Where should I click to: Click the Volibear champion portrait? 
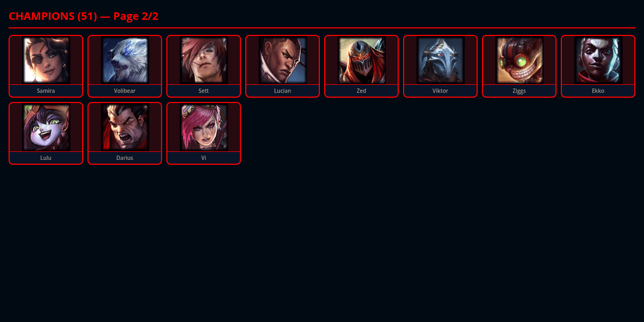(x=125, y=60)
